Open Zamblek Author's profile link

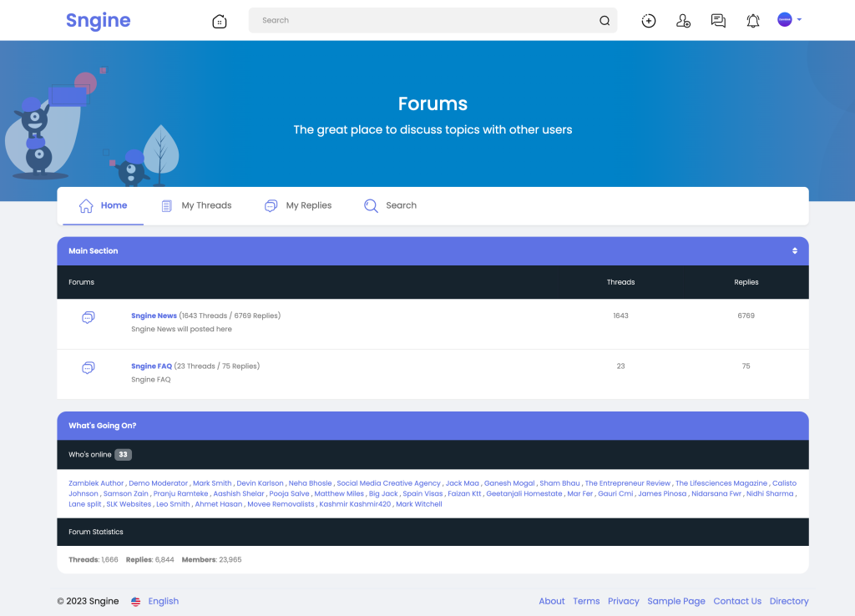96,483
